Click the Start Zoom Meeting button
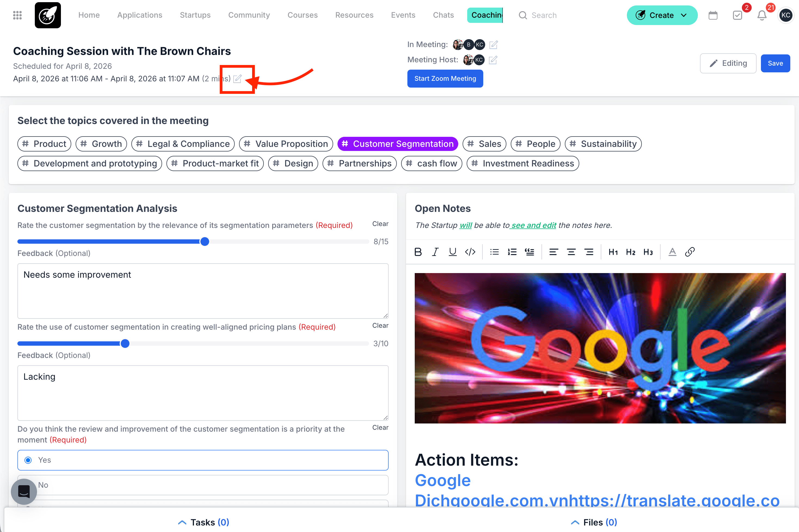 tap(445, 79)
